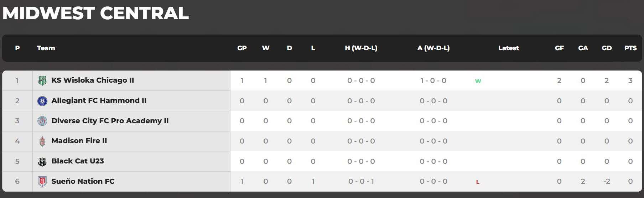Click the GP column header

pos(242,48)
